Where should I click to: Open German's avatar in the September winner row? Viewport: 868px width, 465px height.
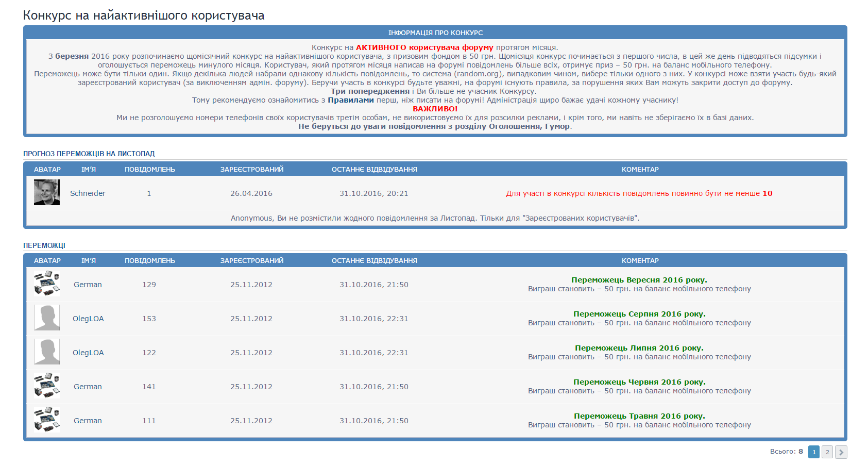coord(47,284)
